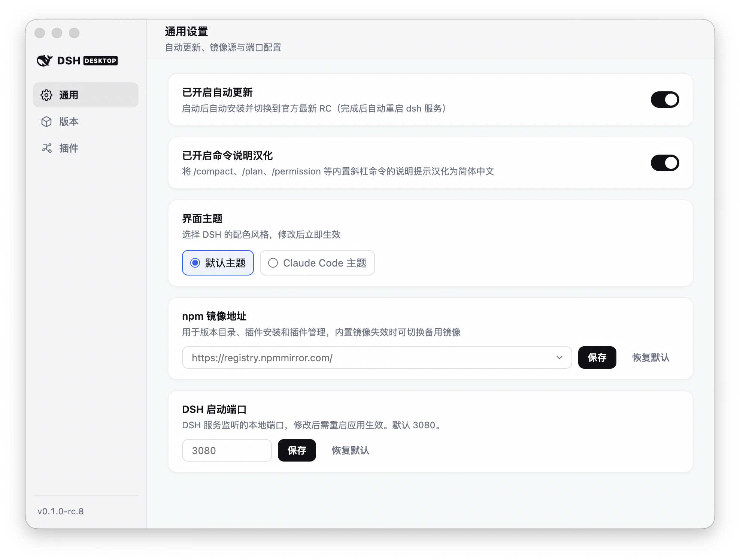
Task: Save the DSH 启动端口 value
Action: click(297, 450)
